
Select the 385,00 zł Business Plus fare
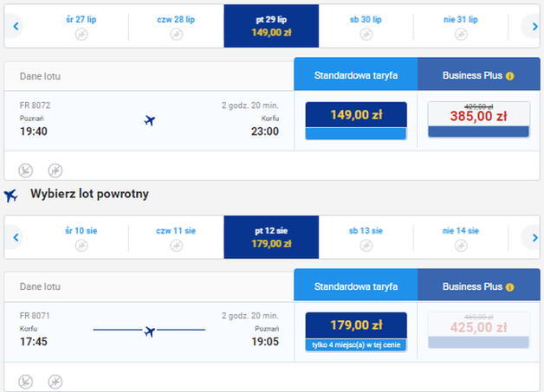click(x=478, y=120)
